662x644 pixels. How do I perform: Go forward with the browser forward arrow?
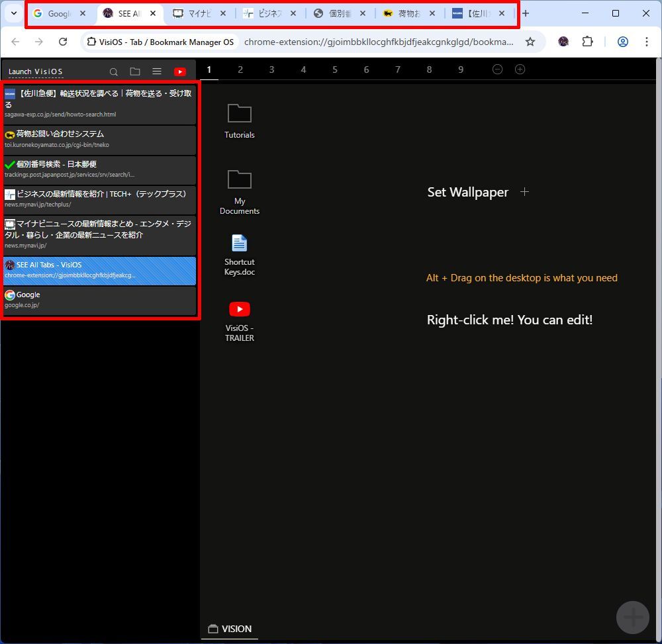tap(39, 42)
